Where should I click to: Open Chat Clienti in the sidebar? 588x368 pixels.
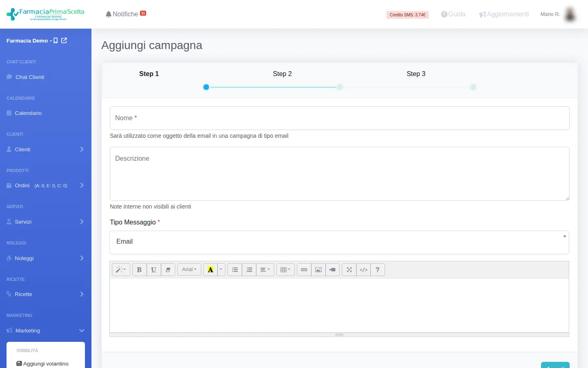[30, 77]
